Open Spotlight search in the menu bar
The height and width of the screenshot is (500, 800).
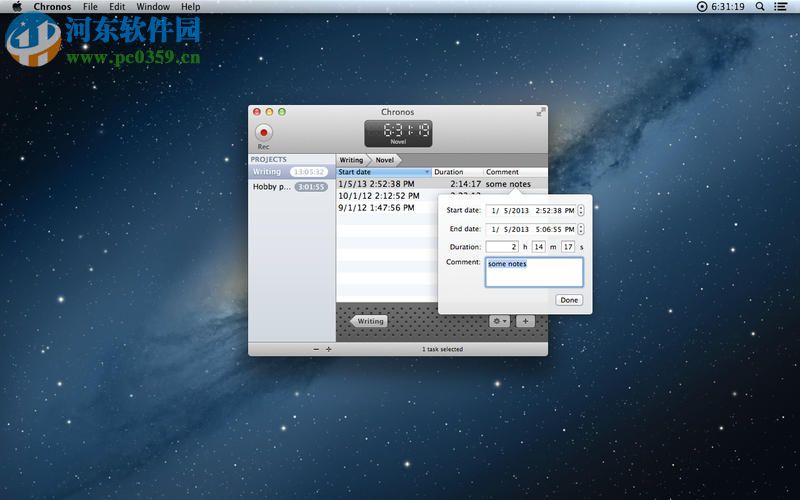click(760, 7)
